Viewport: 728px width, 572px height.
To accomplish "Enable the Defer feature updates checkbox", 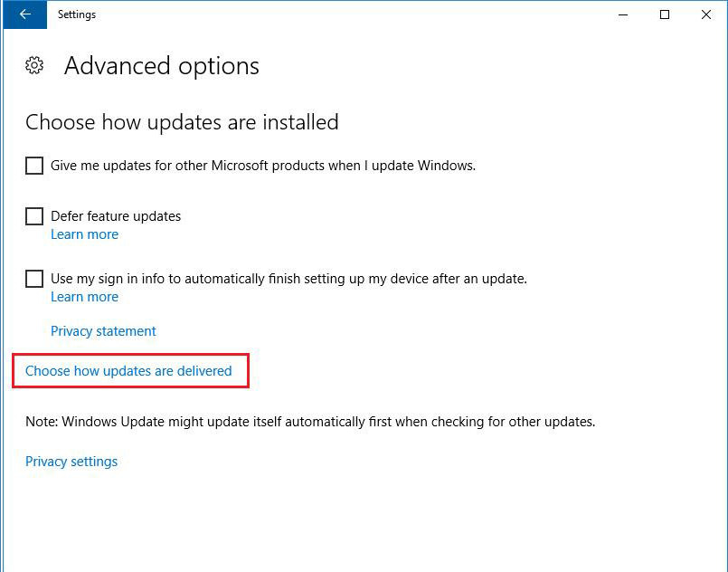I will click(x=34, y=216).
